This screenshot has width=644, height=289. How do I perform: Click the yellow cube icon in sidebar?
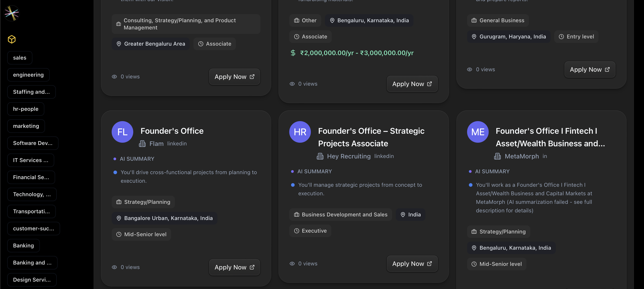12,39
